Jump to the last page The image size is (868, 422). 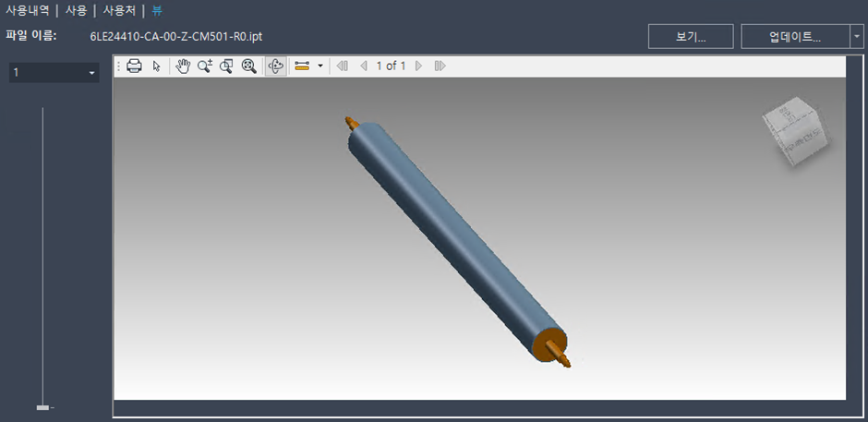click(440, 66)
